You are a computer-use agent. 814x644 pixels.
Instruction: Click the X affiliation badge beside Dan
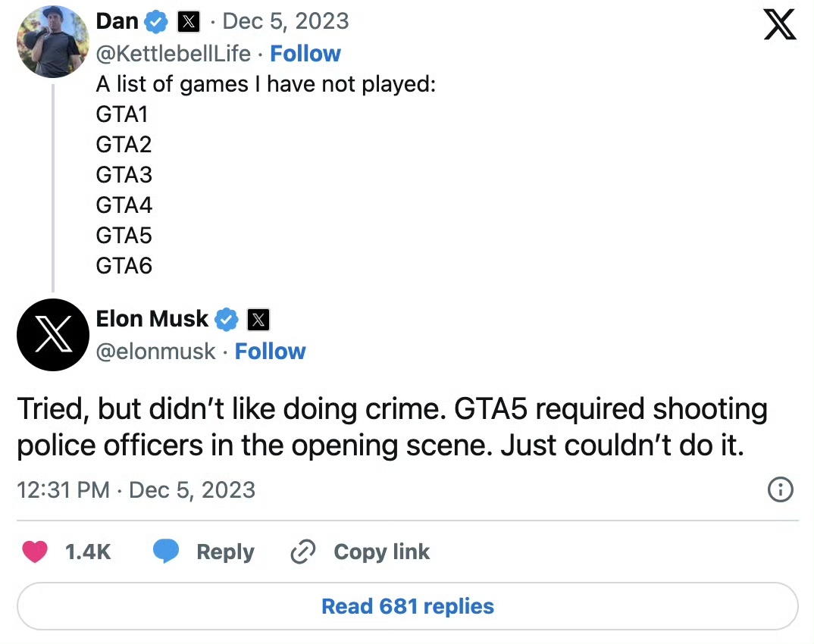(188, 22)
